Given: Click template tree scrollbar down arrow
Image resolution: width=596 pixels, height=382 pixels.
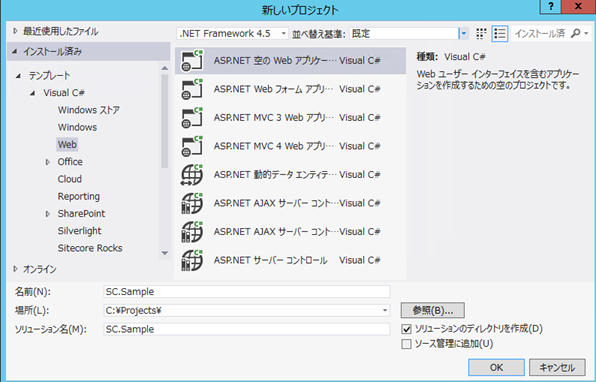Looking at the screenshot, I should coord(165,253).
